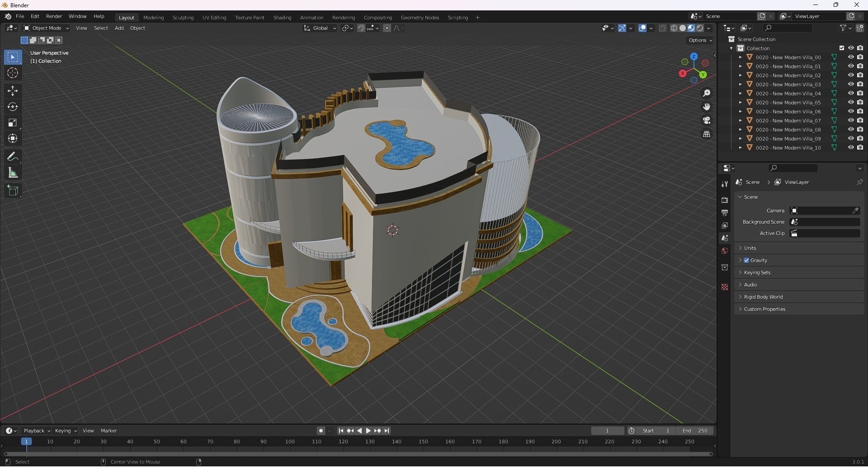Jump to the animation end frame
The height and width of the screenshot is (470, 868).
(x=387, y=431)
